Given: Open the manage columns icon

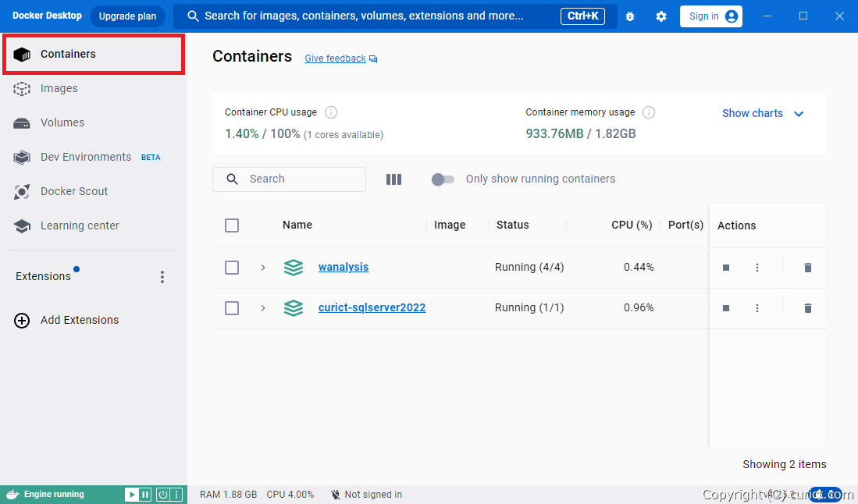Looking at the screenshot, I should [x=394, y=179].
